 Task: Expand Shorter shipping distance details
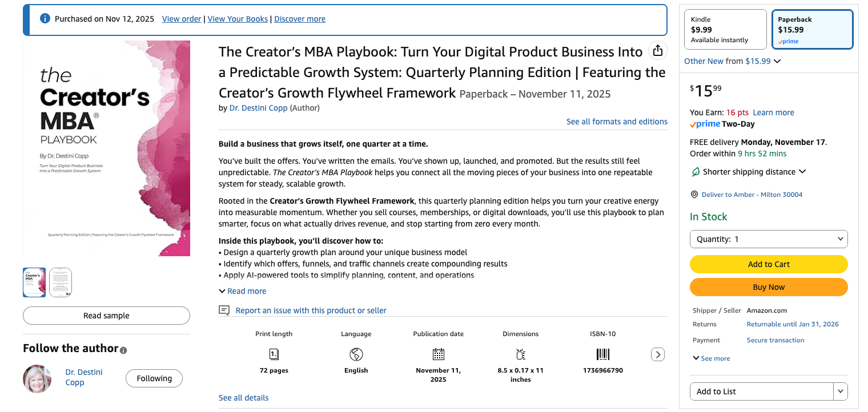(x=802, y=172)
